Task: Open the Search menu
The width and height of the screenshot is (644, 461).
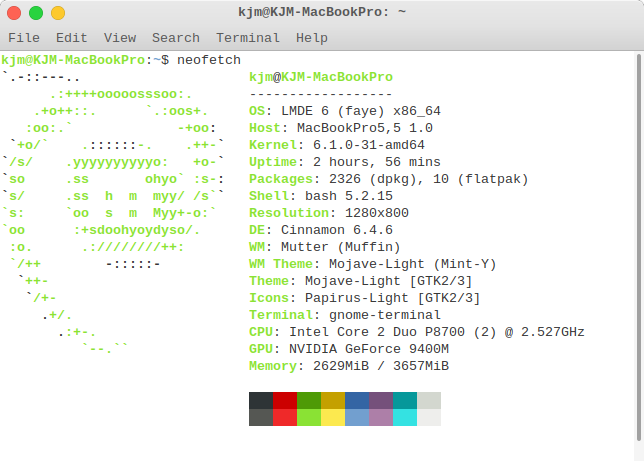Action: tap(176, 38)
